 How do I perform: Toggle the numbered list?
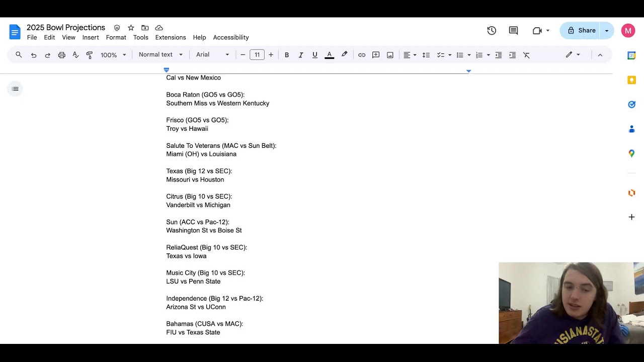click(479, 55)
